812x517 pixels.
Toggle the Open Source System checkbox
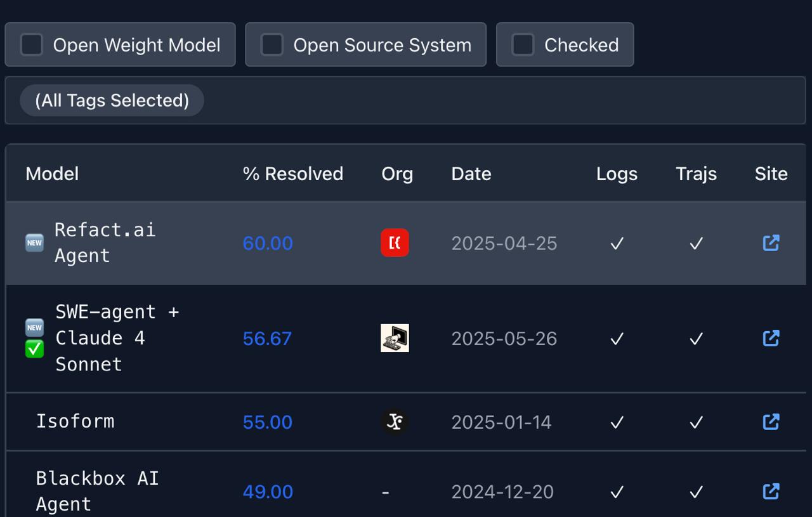272,45
